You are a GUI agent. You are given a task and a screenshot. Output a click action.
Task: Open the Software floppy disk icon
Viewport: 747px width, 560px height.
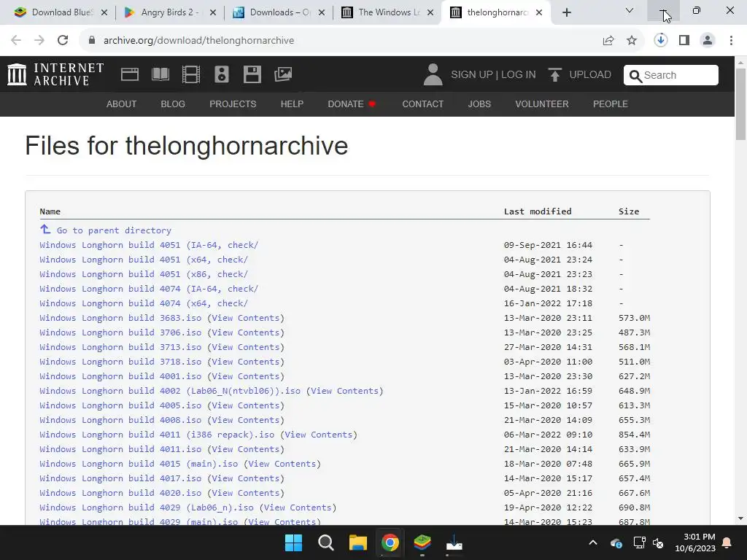252,74
